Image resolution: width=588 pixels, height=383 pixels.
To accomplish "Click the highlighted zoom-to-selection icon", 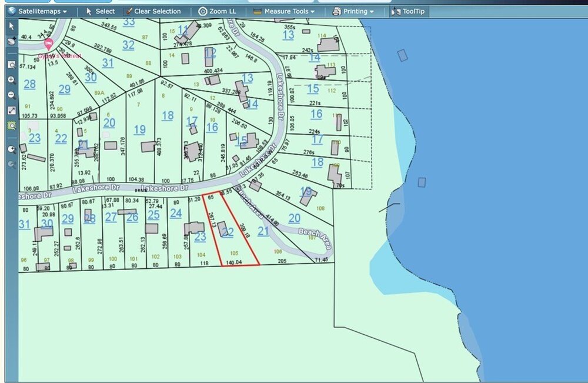I will click(x=11, y=125).
